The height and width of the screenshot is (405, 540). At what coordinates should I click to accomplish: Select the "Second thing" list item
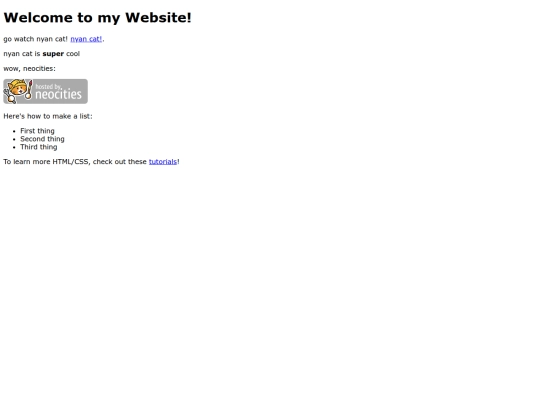(x=42, y=139)
